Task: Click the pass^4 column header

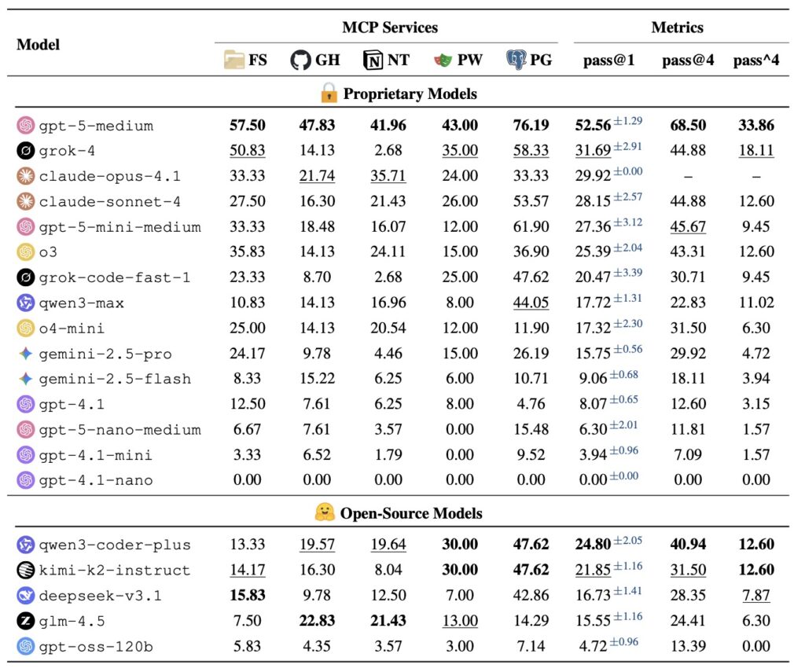Action: pos(755,61)
